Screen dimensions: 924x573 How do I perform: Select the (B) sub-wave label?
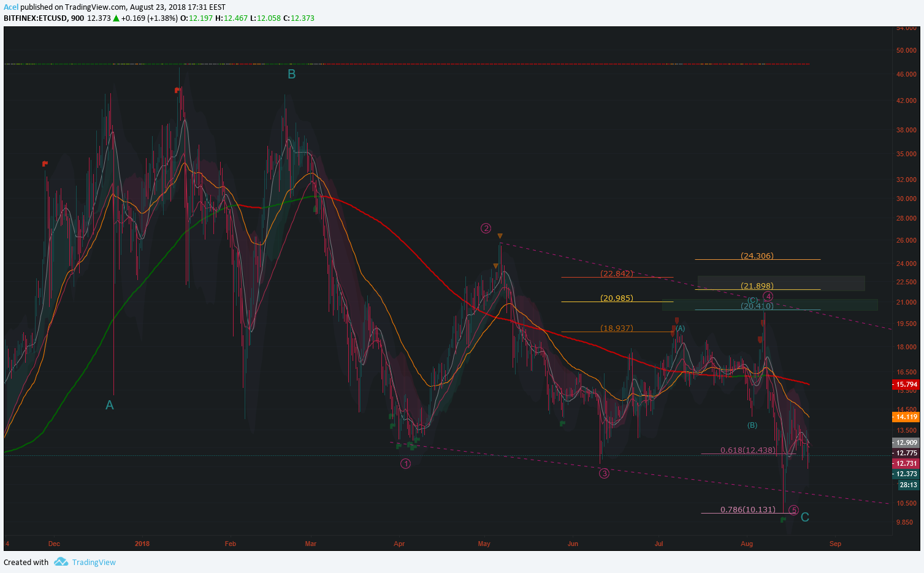[752, 425]
